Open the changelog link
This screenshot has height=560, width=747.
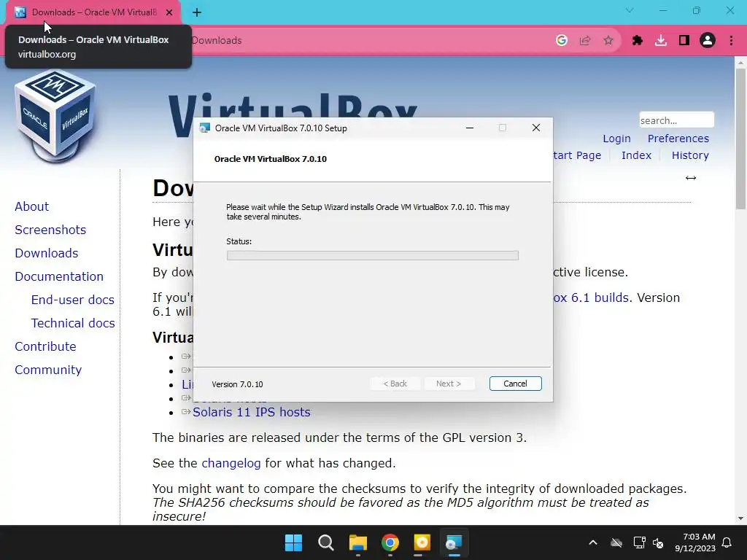[x=231, y=463]
